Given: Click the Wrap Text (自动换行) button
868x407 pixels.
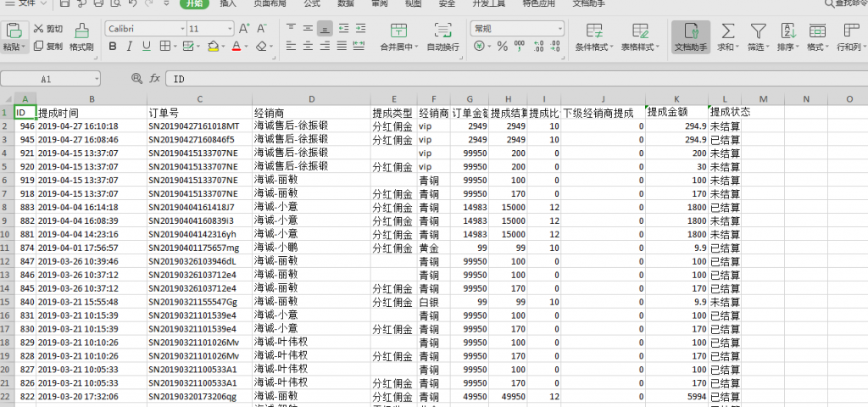Looking at the screenshot, I should [x=442, y=36].
